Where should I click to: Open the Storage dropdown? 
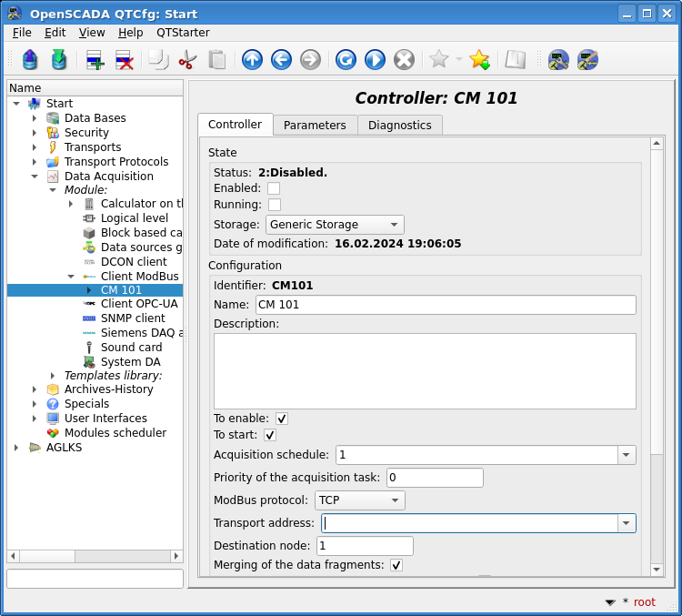(x=335, y=225)
